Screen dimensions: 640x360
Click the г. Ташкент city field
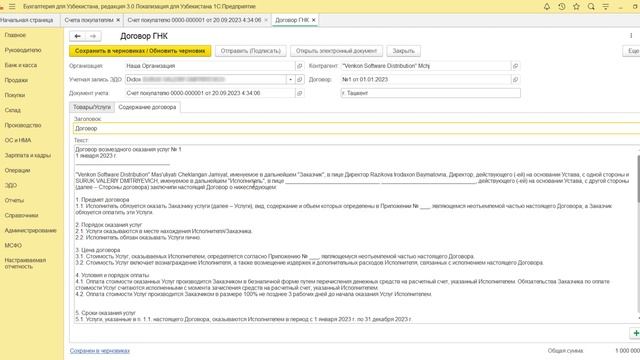tap(431, 93)
